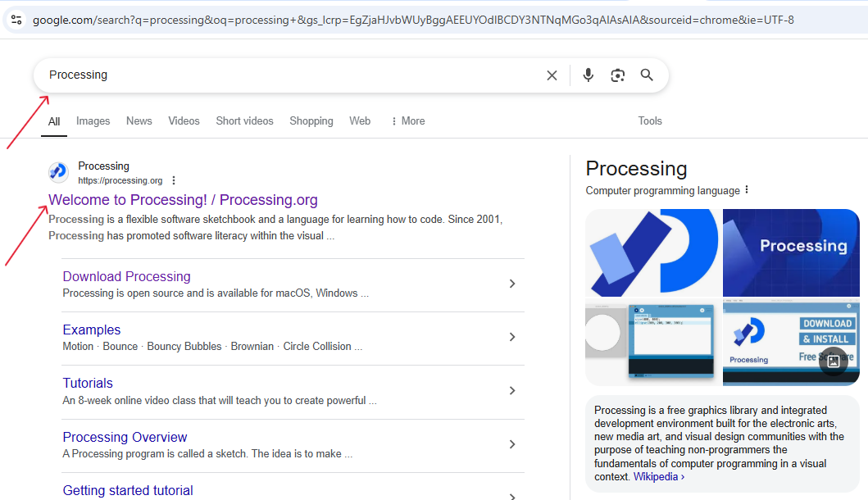The image size is (868, 500).
Task: Click the Computer programming language subtitle
Action: coord(662,190)
